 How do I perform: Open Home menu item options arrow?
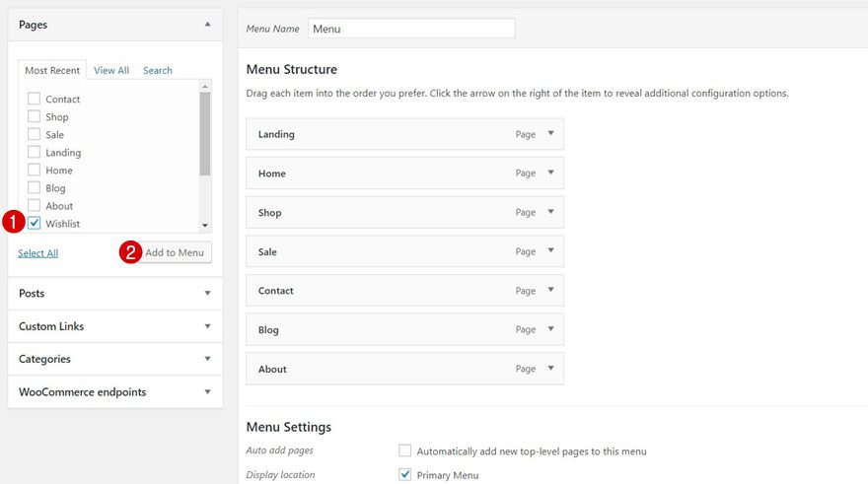pyautogui.click(x=550, y=173)
